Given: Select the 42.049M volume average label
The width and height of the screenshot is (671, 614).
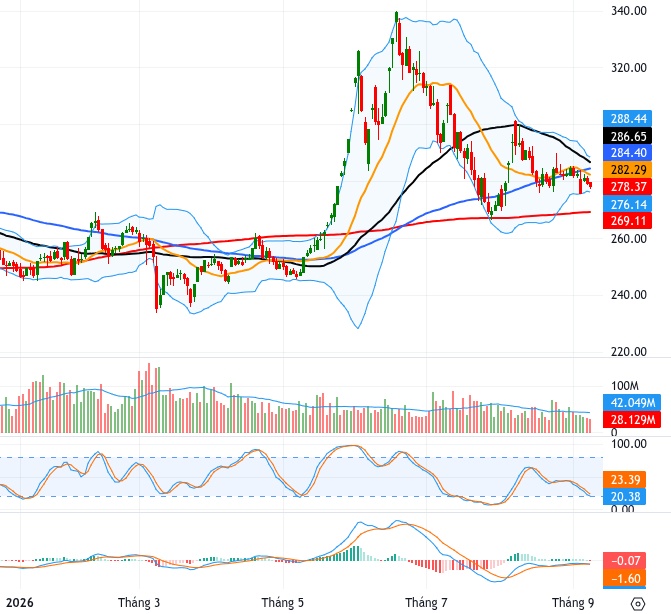Looking at the screenshot, I should pos(632,403).
